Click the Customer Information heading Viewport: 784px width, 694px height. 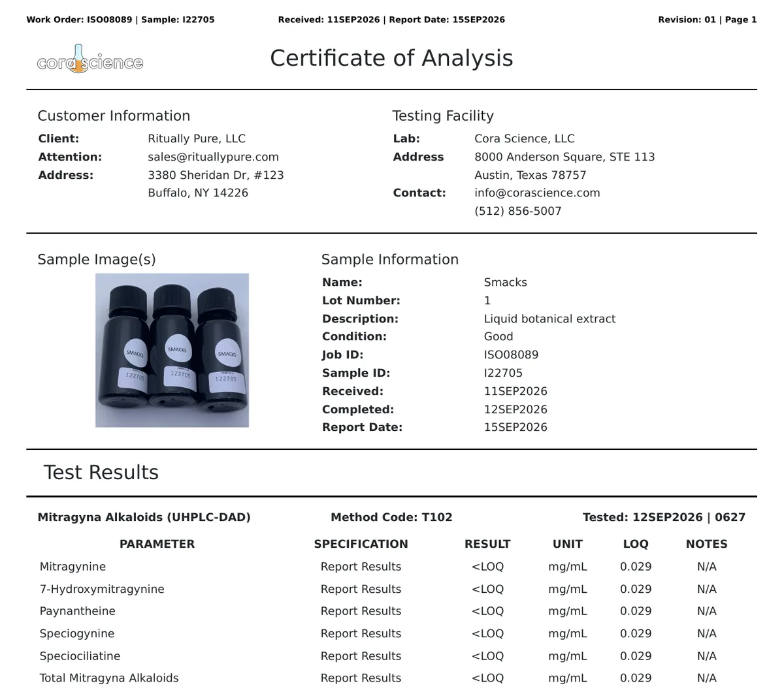click(114, 116)
